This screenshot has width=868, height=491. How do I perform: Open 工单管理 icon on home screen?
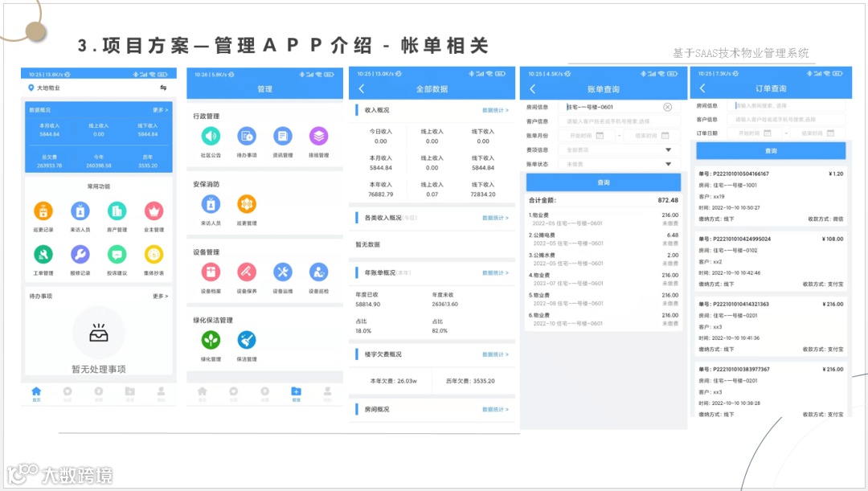pyautogui.click(x=43, y=255)
